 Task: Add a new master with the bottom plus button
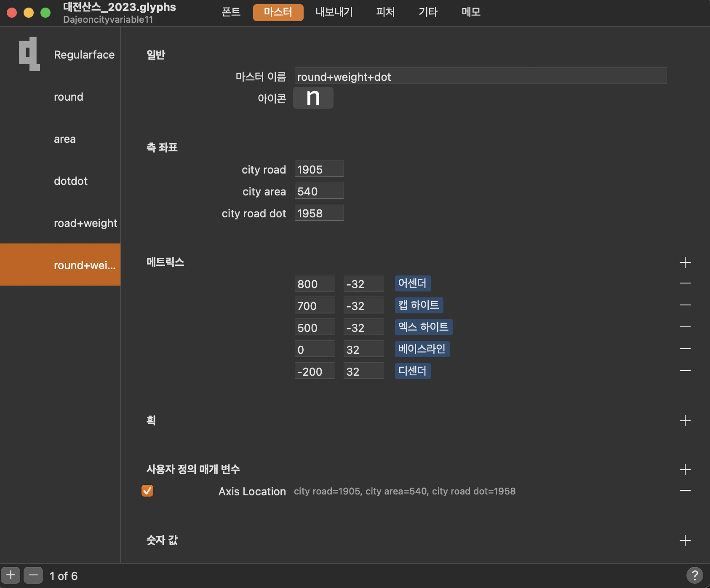coord(11,575)
